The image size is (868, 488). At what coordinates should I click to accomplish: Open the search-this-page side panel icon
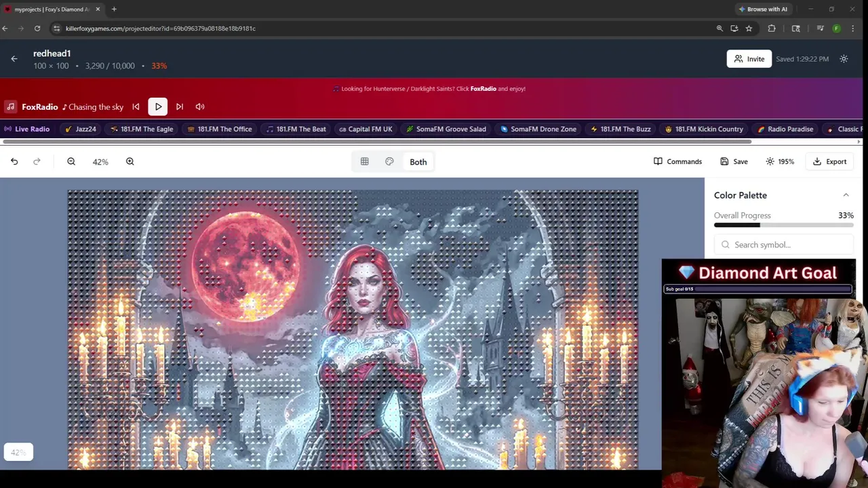pos(796,28)
